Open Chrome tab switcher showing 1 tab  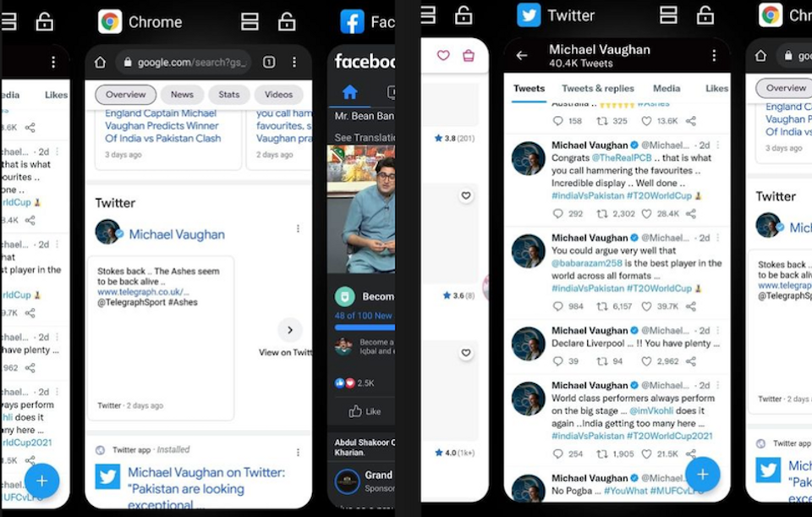(x=269, y=62)
